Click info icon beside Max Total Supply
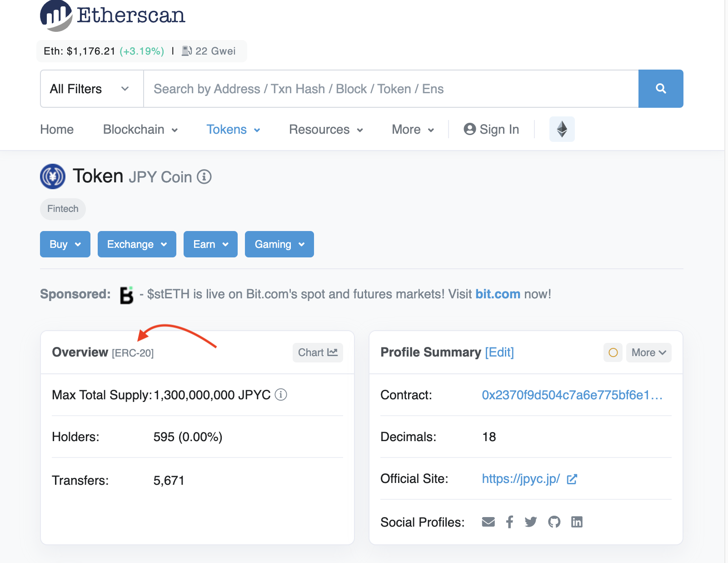Viewport: 728px width, 563px height. tap(281, 395)
